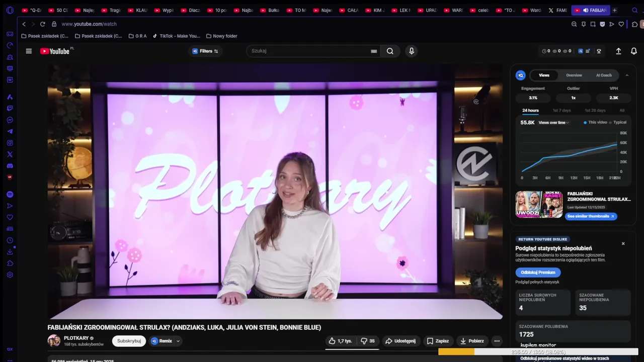This screenshot has height=362, width=644.
Task: Open the YouTube notifications bell
Action: pos(634,51)
